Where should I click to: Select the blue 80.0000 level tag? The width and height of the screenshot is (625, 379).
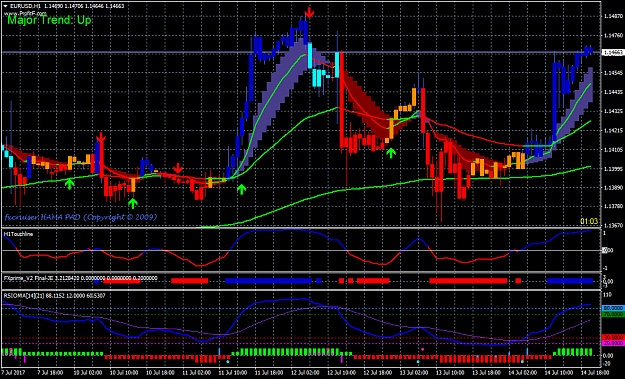pyautogui.click(x=613, y=308)
